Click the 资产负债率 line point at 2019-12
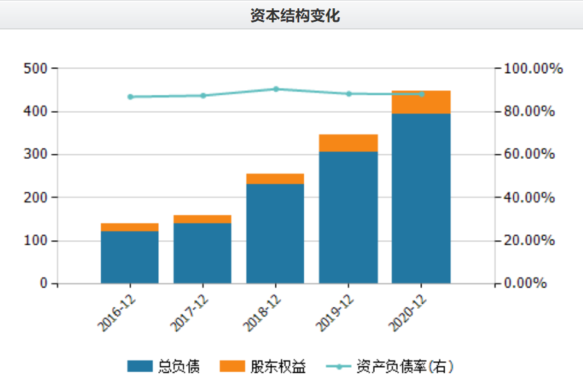 (349, 94)
